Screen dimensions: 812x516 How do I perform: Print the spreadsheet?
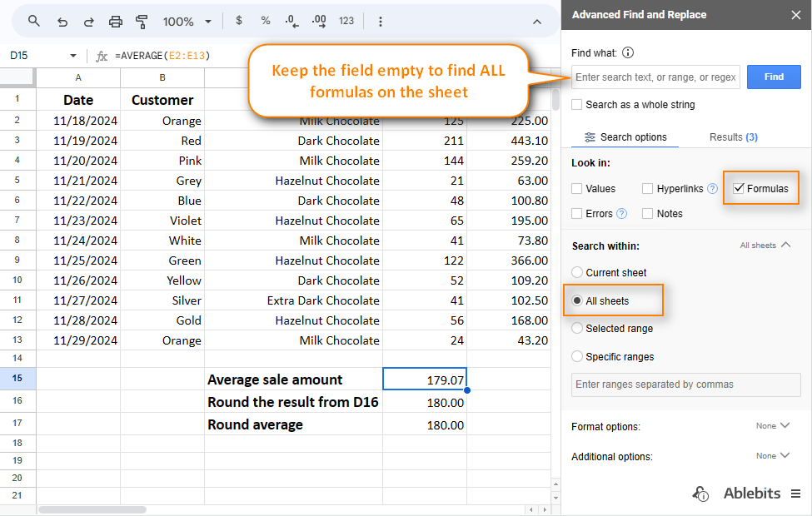coord(116,22)
